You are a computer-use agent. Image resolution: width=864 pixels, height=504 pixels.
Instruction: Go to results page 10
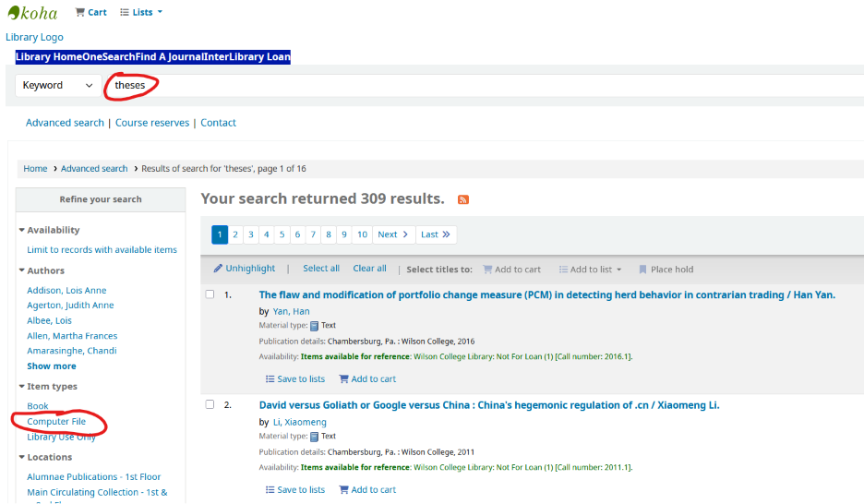[362, 234]
